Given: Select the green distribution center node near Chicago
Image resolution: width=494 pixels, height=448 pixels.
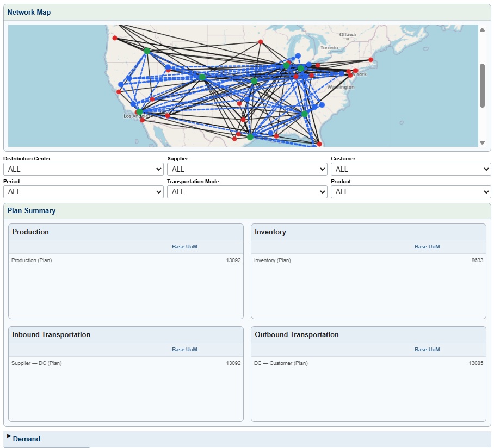Looking at the screenshot, I should [x=286, y=66].
